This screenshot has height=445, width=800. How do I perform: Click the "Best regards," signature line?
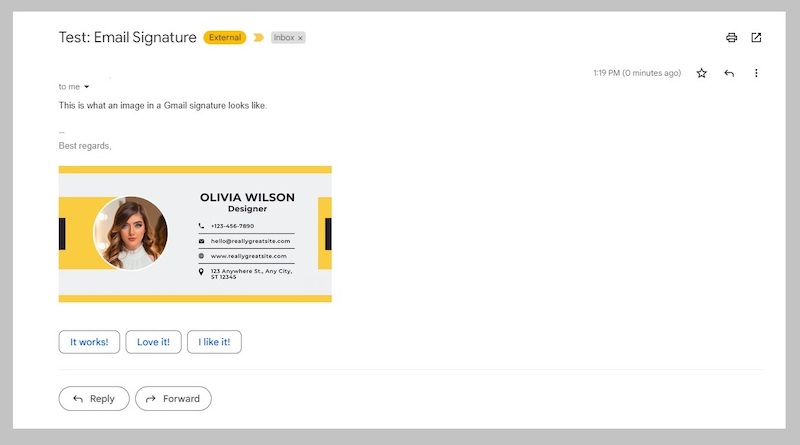coord(85,145)
